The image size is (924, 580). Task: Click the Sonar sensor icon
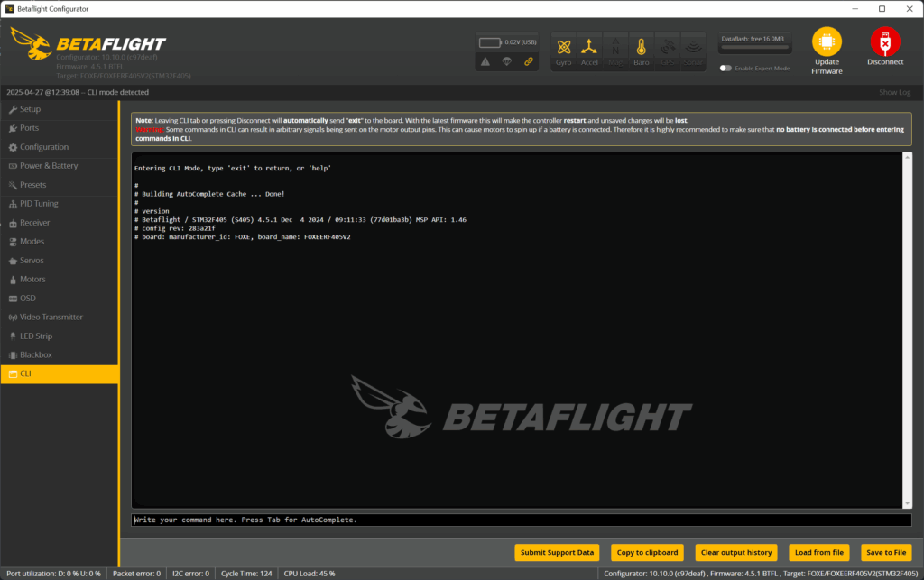pyautogui.click(x=693, y=47)
